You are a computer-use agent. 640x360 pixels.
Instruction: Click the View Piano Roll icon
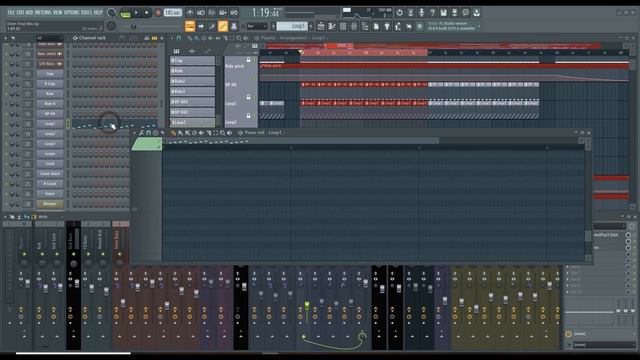click(201, 26)
